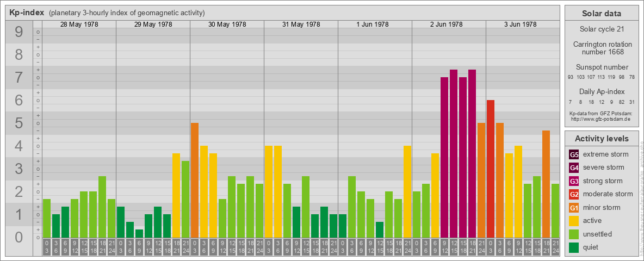Click sunspot number value 119
The width and height of the screenshot is (644, 261).
(x=611, y=77)
